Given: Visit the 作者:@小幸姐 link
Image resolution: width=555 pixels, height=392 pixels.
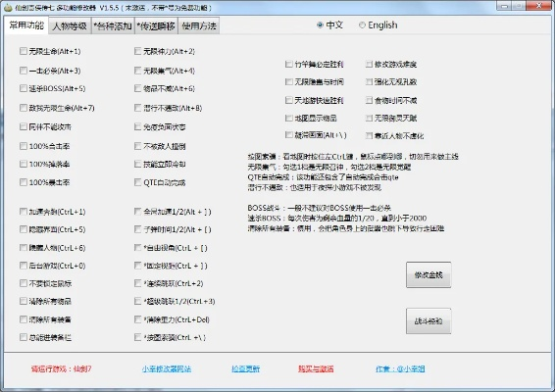Looking at the screenshot, I should (x=400, y=369).
